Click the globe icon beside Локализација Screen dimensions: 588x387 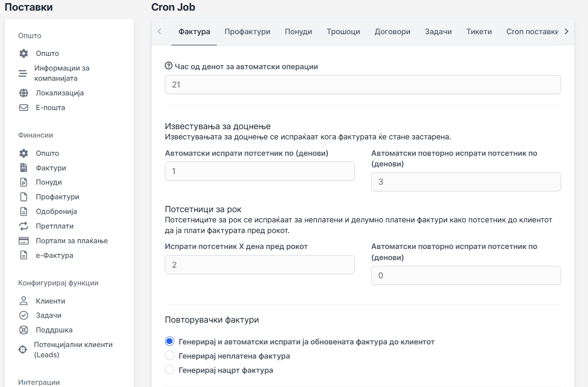(24, 93)
